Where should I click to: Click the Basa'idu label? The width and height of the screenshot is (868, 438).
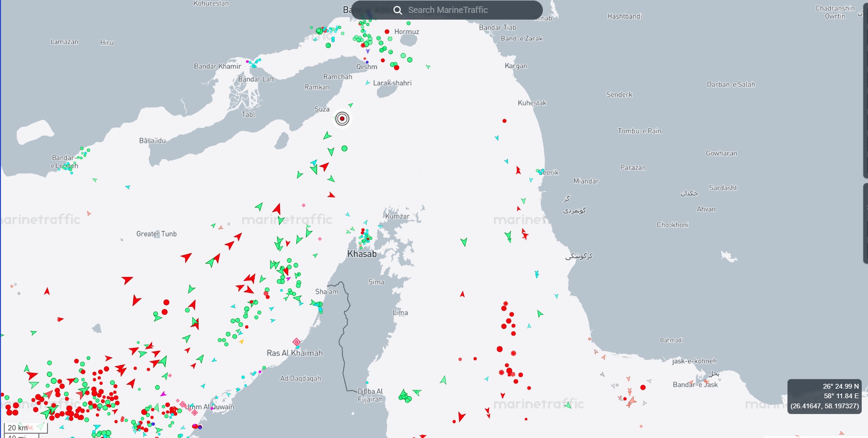[152, 141]
